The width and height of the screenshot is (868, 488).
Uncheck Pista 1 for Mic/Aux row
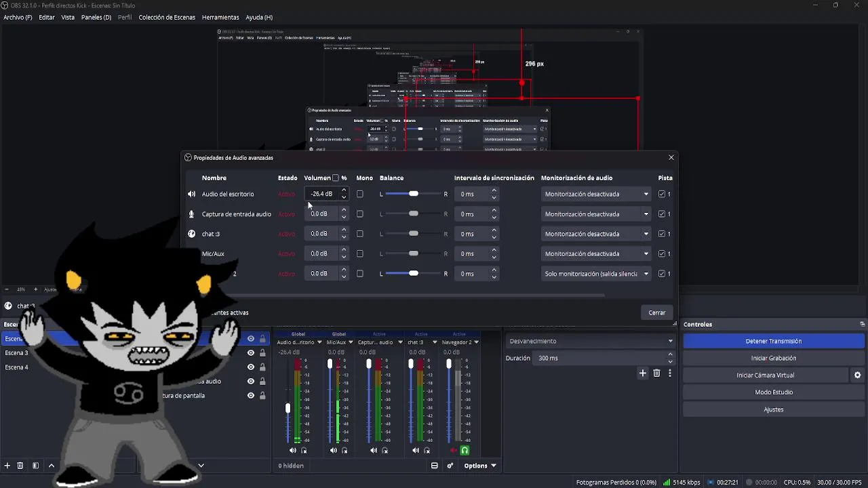point(662,253)
